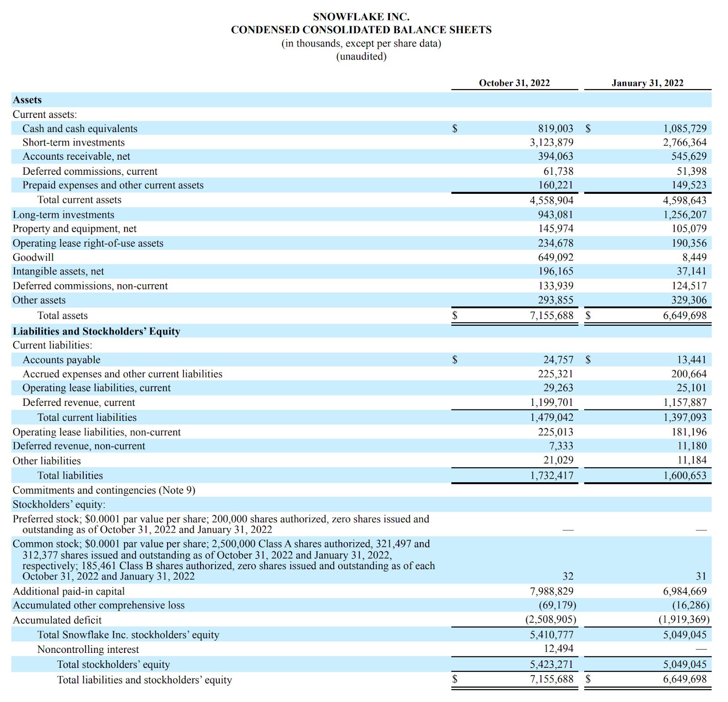Select the Deferred revenue, current row
This screenshot has height=702, width=728.
tap(79, 402)
